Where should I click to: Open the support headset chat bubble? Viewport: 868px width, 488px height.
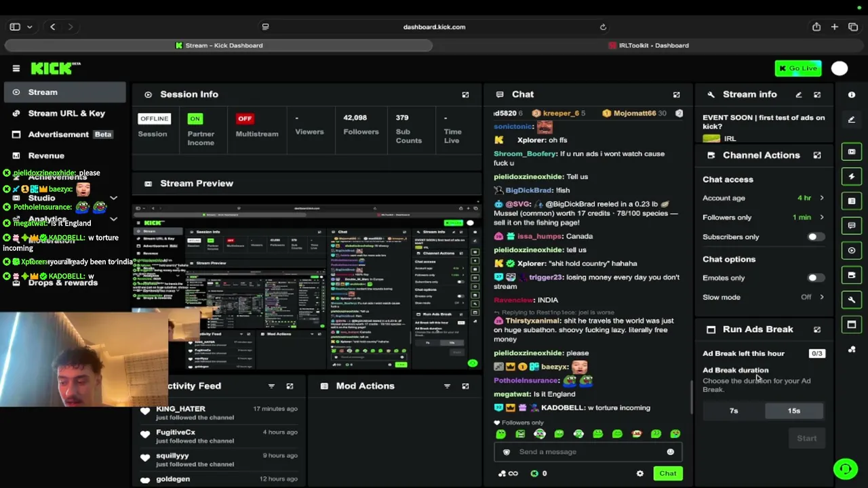tap(845, 468)
